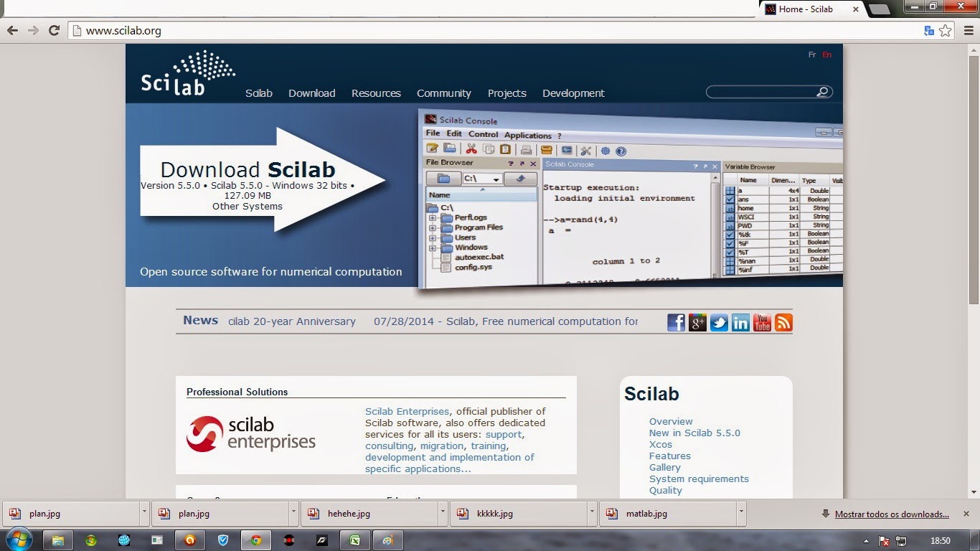980x551 pixels.
Task: Open the Download navigation menu item
Action: point(312,93)
